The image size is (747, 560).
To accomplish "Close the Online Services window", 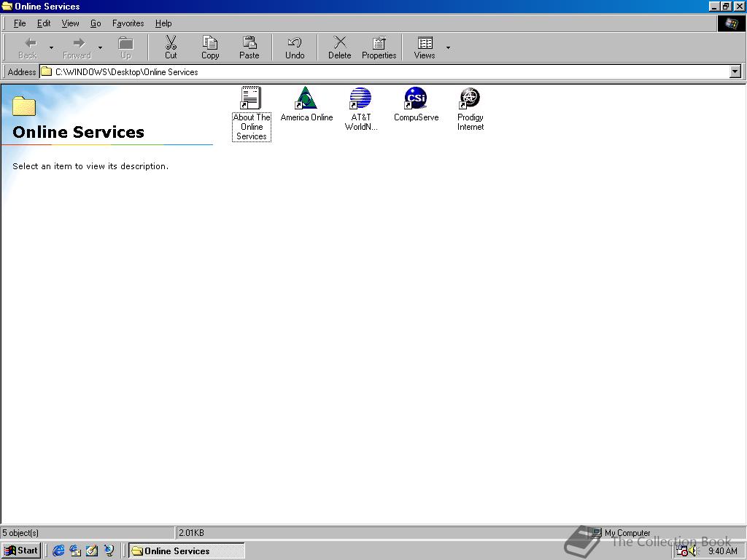I will [x=738, y=6].
